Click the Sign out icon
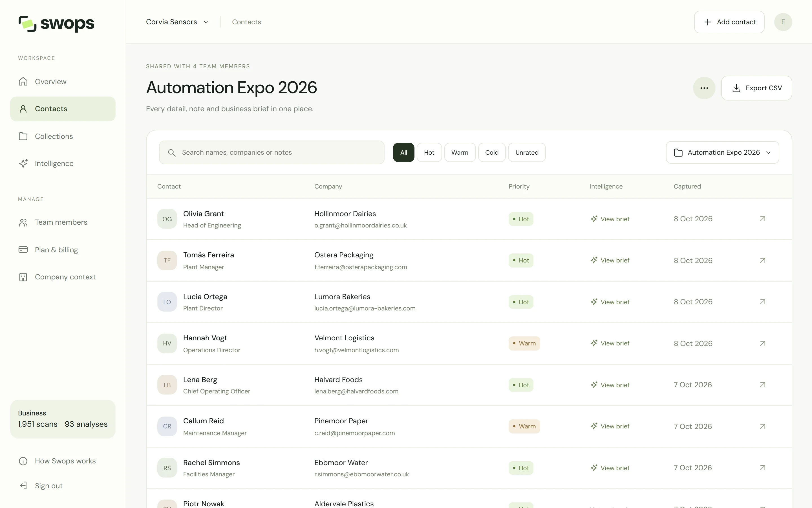Screen dimensions: 812x508 pyautogui.click(x=23, y=485)
